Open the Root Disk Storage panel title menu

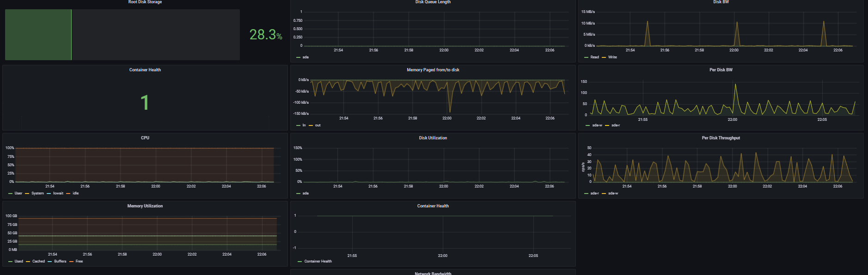145,2
